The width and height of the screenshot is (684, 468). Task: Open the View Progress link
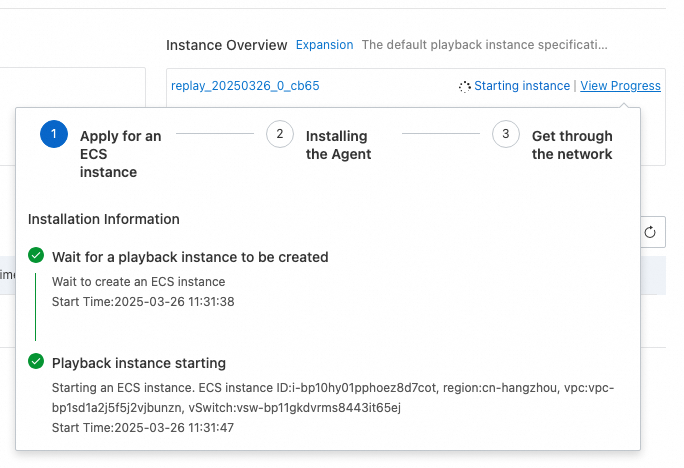pos(620,86)
